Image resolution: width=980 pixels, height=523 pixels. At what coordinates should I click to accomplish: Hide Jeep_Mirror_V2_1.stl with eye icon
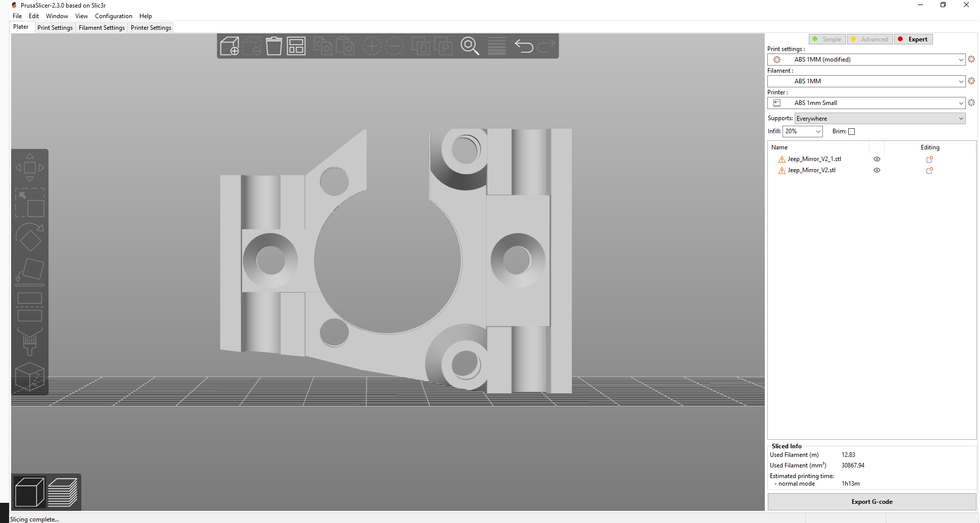point(877,159)
